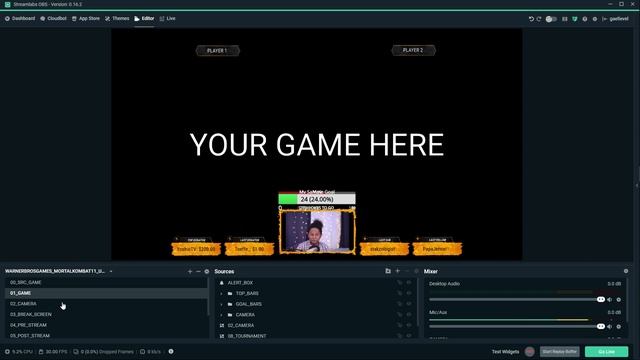Toggle visibility of GOAL_BARS folder

click(x=409, y=304)
